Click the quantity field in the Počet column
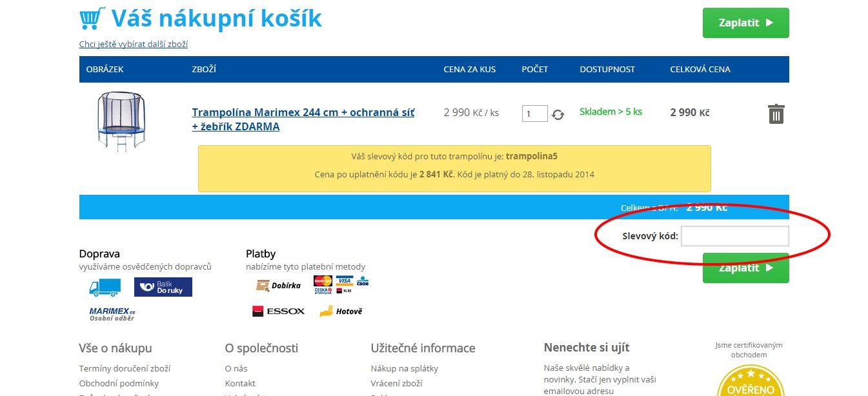 pos(534,114)
